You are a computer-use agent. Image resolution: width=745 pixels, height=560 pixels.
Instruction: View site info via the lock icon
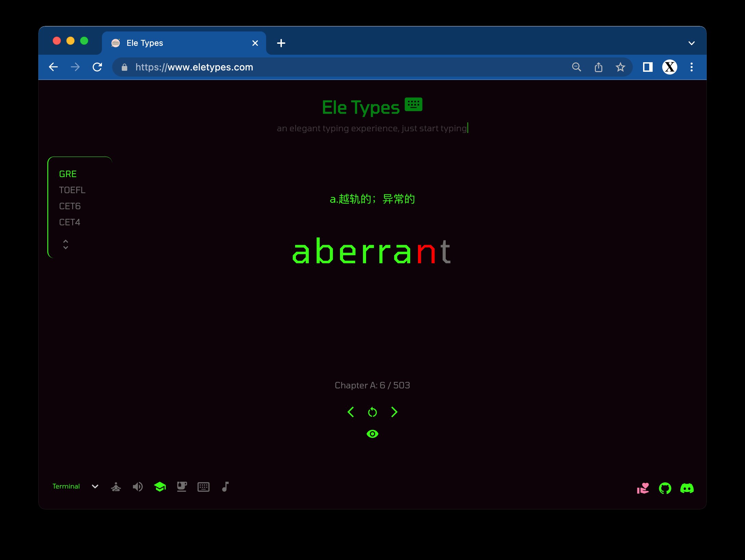pyautogui.click(x=125, y=67)
